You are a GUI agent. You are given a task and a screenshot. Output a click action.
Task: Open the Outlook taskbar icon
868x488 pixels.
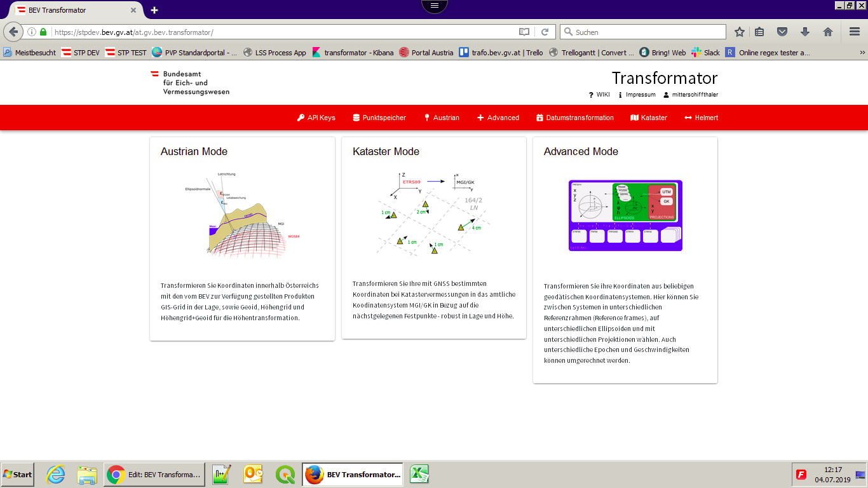[254, 474]
